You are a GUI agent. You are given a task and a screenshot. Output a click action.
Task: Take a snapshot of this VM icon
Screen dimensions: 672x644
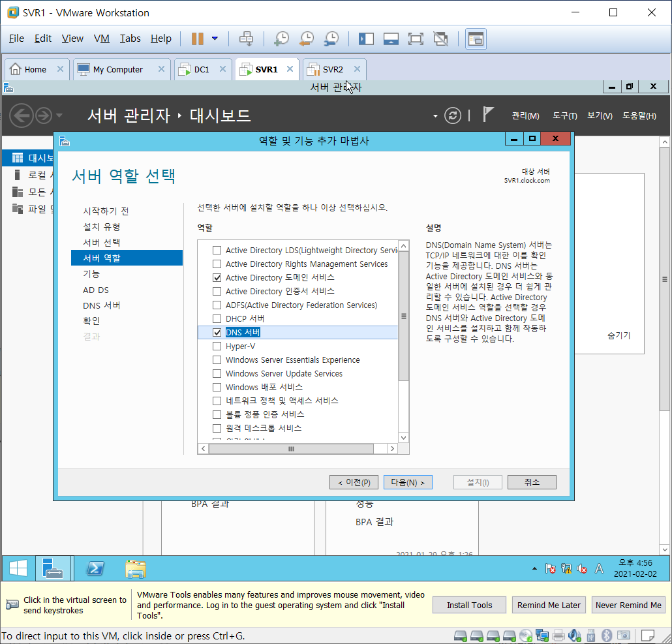pyautogui.click(x=282, y=38)
